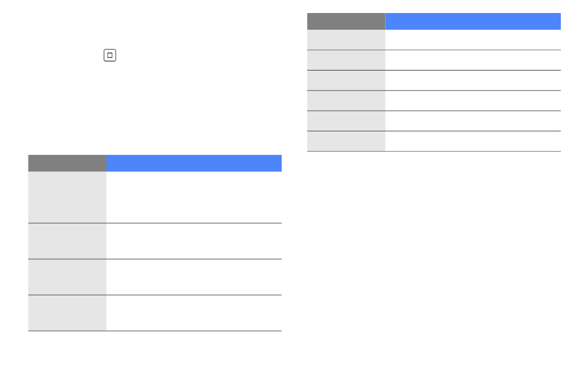
Task: Click the second gray row label in the left table
Action: pyautogui.click(x=67, y=241)
